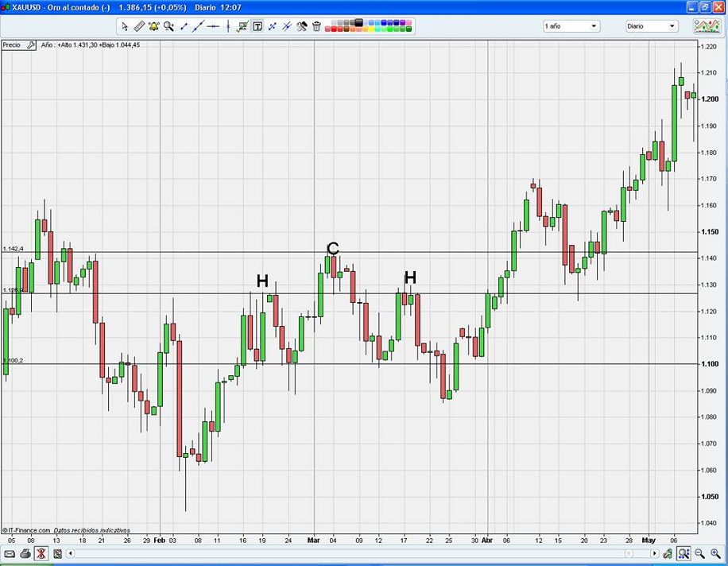Viewport: 728px width, 566px height.
Task: Select the parallel channel lines tool
Action: (287, 26)
